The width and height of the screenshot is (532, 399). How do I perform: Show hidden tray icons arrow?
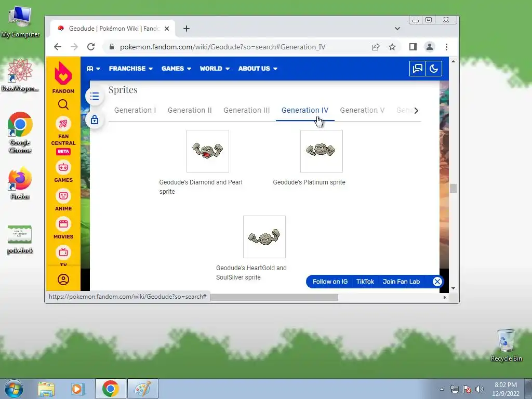442,389
